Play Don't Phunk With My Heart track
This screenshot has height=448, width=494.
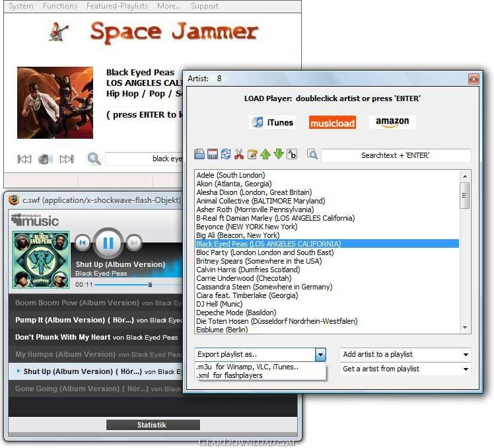coord(96,337)
